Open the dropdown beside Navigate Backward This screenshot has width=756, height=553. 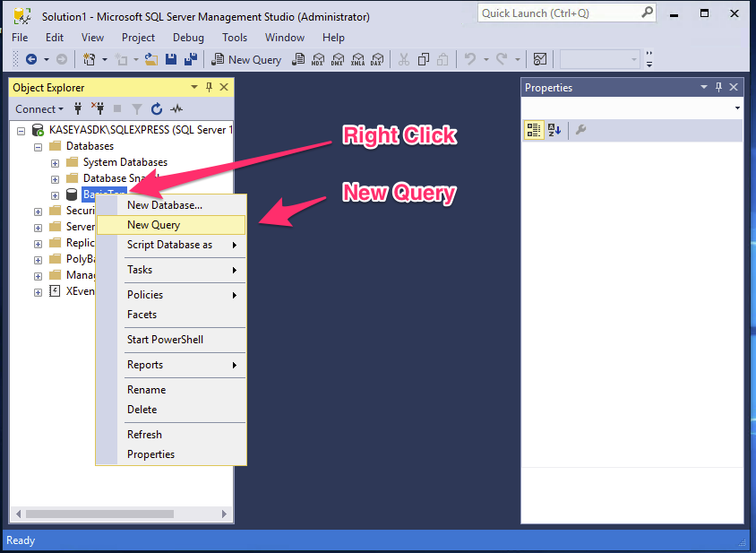tap(47, 60)
